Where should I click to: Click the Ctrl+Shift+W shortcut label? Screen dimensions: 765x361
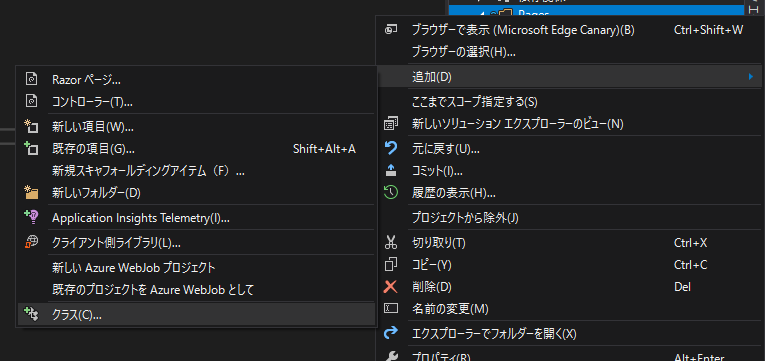[708, 30]
